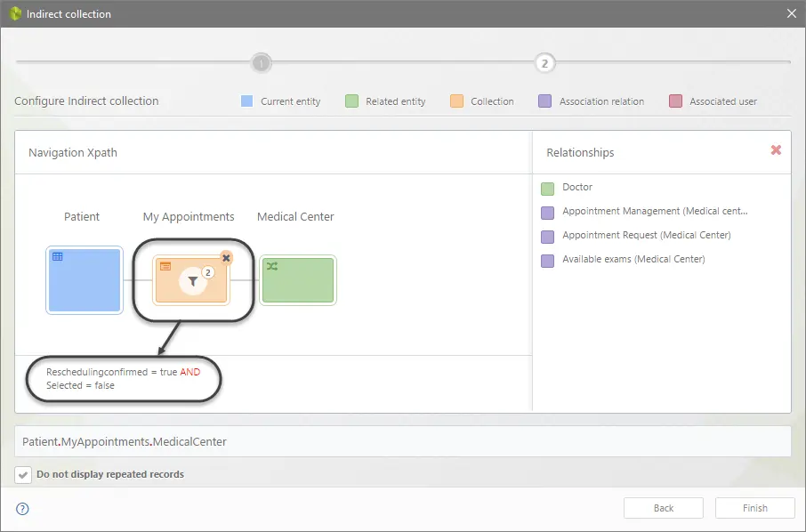Click the Patient node label
Viewport: 806px width, 532px height.
[82, 217]
